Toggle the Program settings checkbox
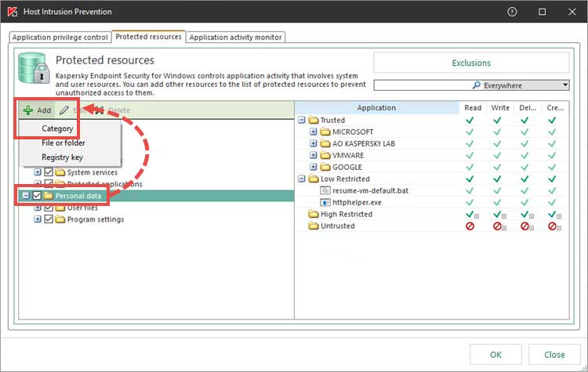Image resolution: width=588 pixels, height=372 pixels. pyautogui.click(x=49, y=219)
